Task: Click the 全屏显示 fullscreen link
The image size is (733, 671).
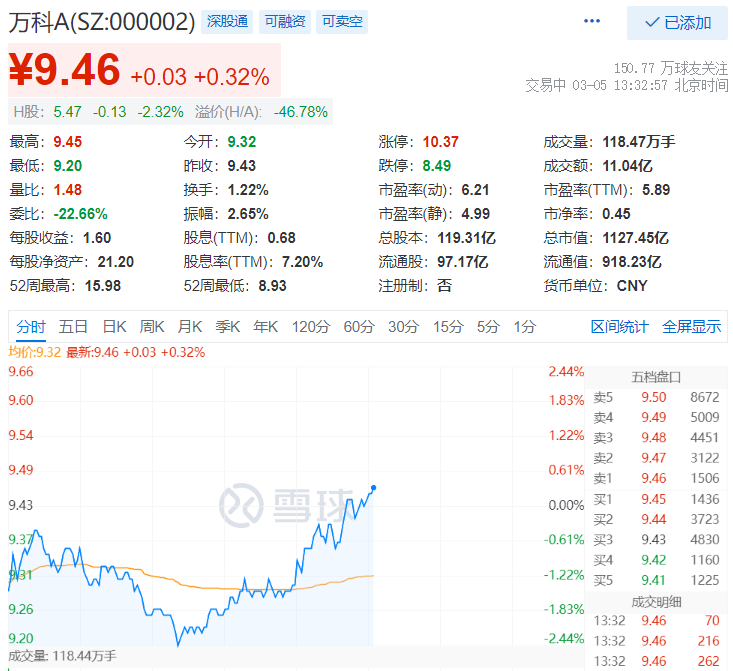Action: (x=691, y=326)
